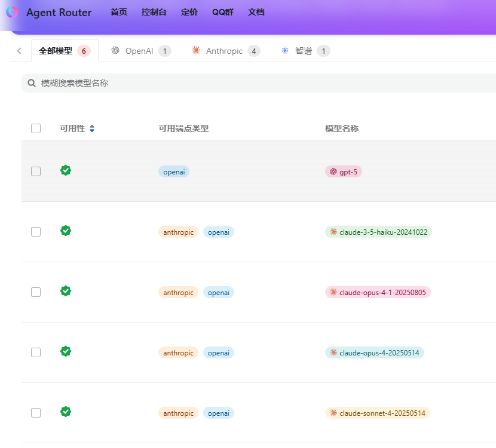Check the gpt-5 row checkbox
The height and width of the screenshot is (448, 496).
(36, 171)
